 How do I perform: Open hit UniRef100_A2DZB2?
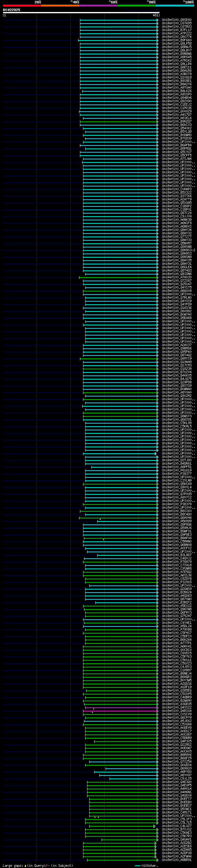tap(176, 843)
